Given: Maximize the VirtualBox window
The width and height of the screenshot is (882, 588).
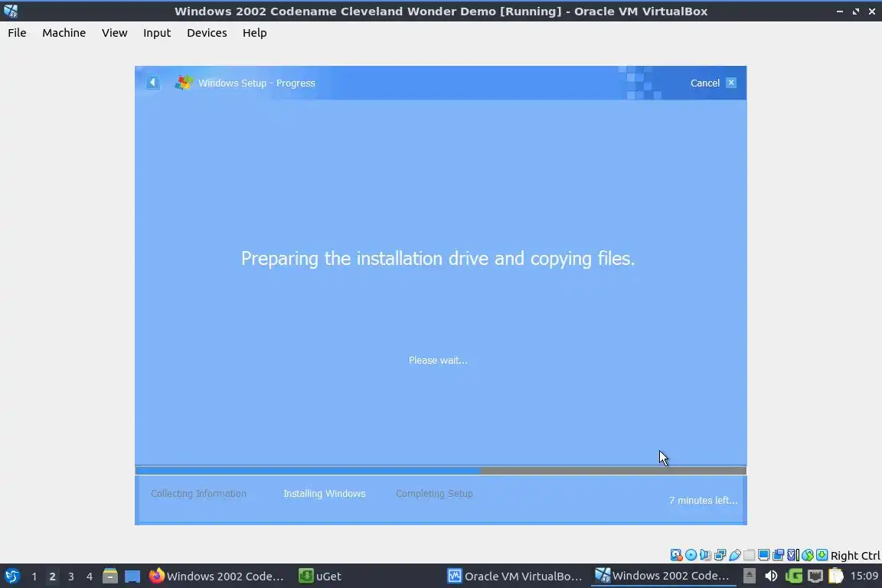Looking at the screenshot, I should pos(855,11).
